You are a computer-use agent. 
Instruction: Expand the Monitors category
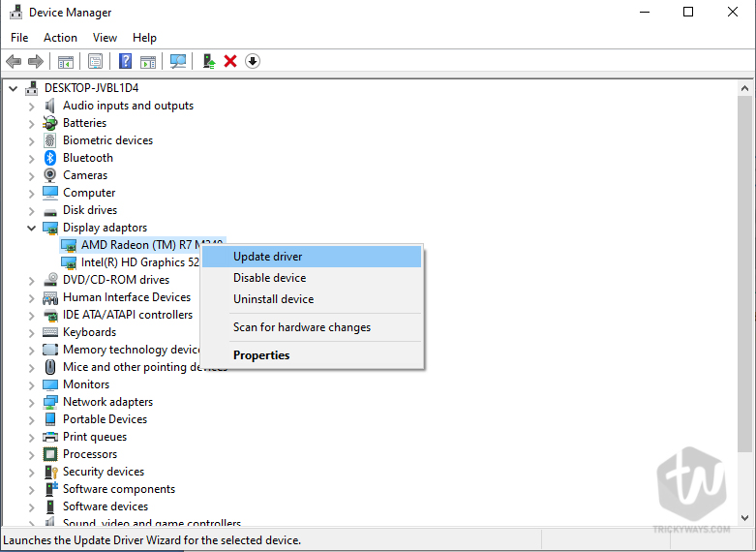[x=31, y=385]
